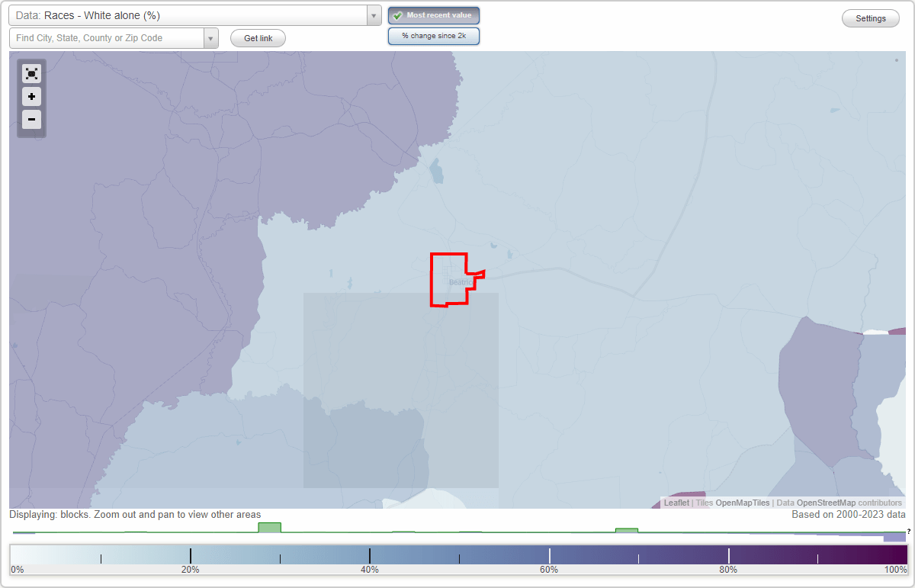Click the fit-to-extent map icon
The width and height of the screenshot is (915, 588).
click(31, 73)
